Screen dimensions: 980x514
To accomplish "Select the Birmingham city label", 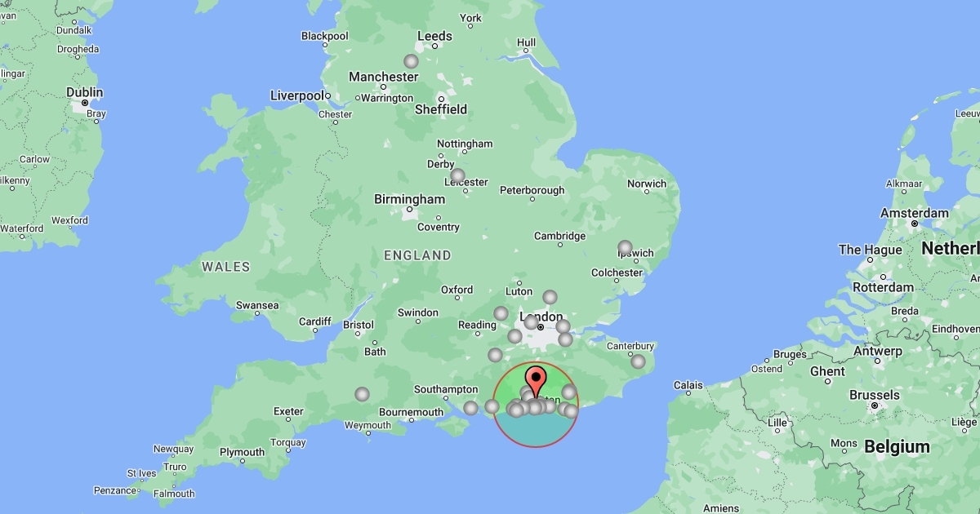I will [409, 199].
